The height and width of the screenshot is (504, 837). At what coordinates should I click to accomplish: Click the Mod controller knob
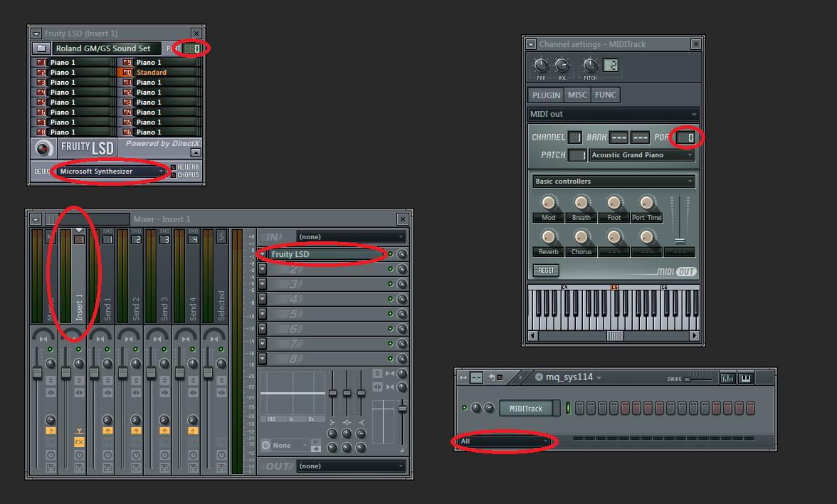tap(548, 203)
